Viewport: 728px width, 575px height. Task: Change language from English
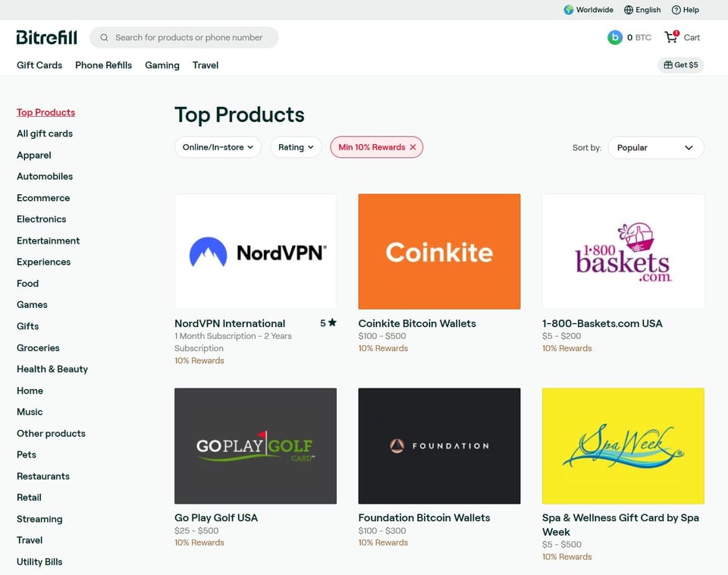coord(642,10)
